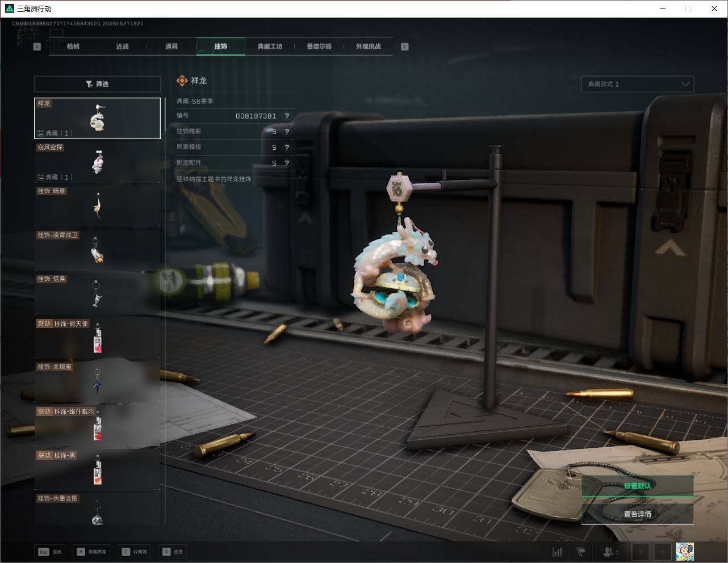The height and width of the screenshot is (563, 728).
Task: Click the 典藏-S8赛季 label
Action: point(195,101)
